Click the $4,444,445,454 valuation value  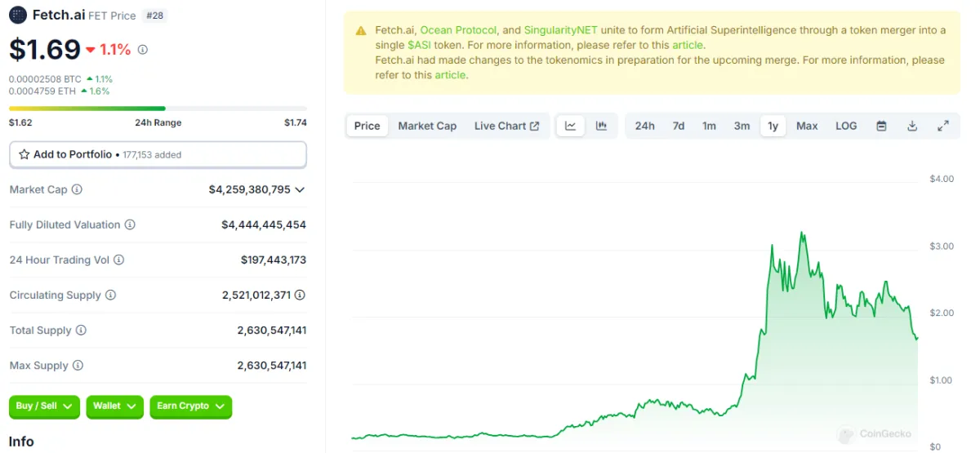pyautogui.click(x=264, y=224)
